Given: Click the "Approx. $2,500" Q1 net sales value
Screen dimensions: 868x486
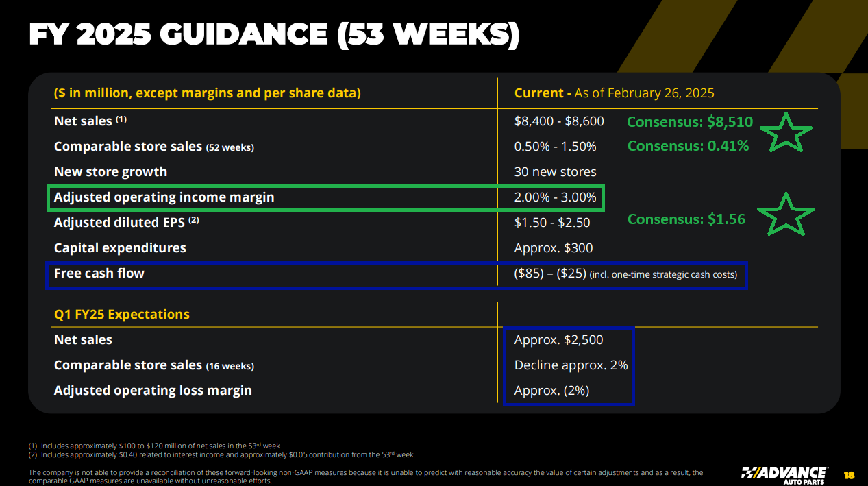Looking at the screenshot, I should [x=559, y=340].
